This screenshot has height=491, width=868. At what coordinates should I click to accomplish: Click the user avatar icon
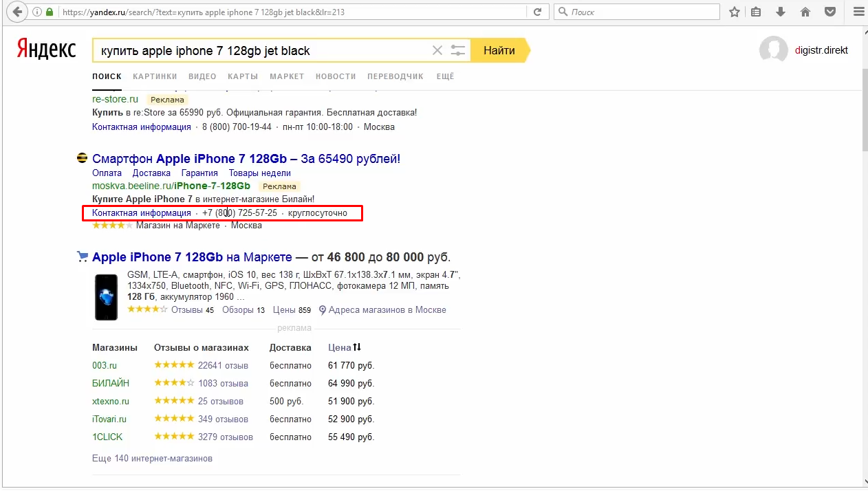[773, 50]
